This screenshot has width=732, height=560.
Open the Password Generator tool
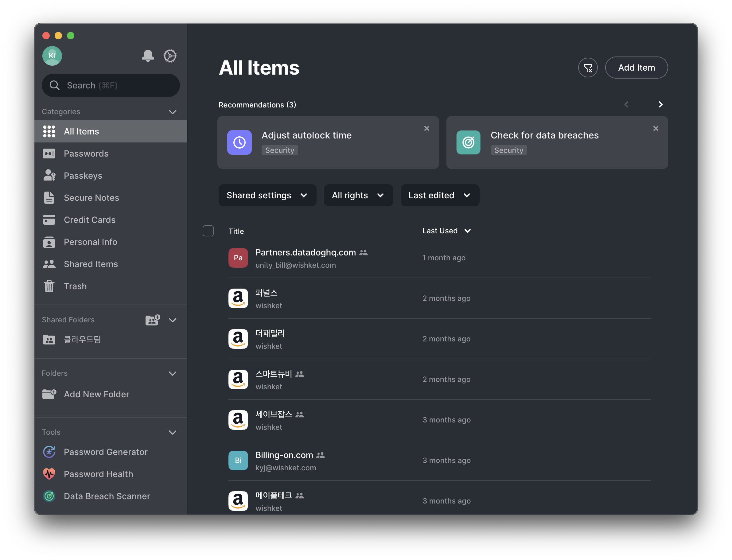(105, 452)
